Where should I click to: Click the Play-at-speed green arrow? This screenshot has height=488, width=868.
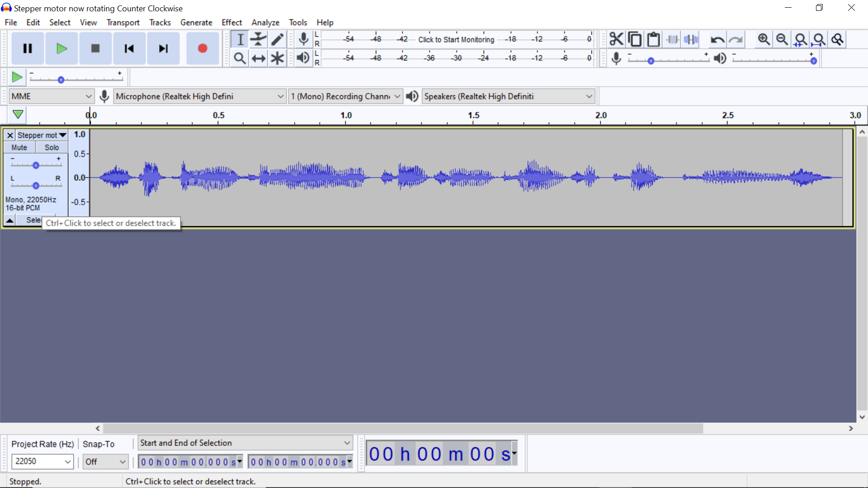tap(17, 77)
